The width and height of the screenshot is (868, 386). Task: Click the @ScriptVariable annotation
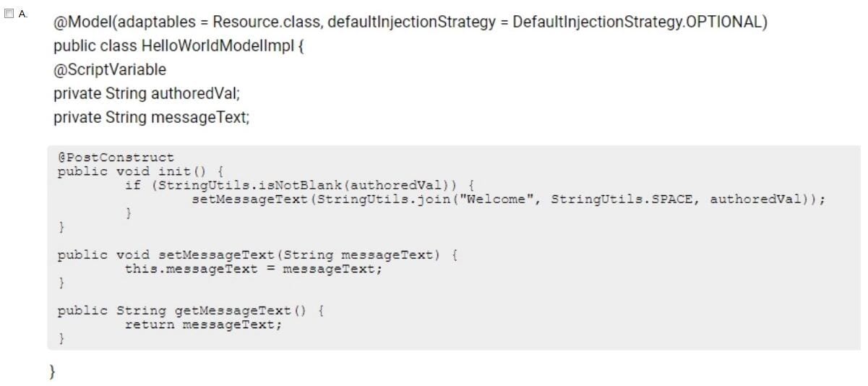[x=110, y=69]
